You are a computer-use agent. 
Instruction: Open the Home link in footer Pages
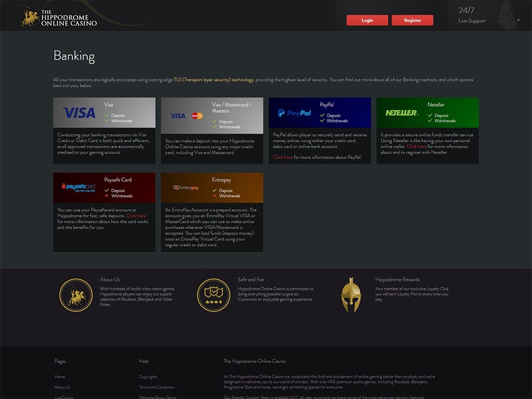coord(60,377)
